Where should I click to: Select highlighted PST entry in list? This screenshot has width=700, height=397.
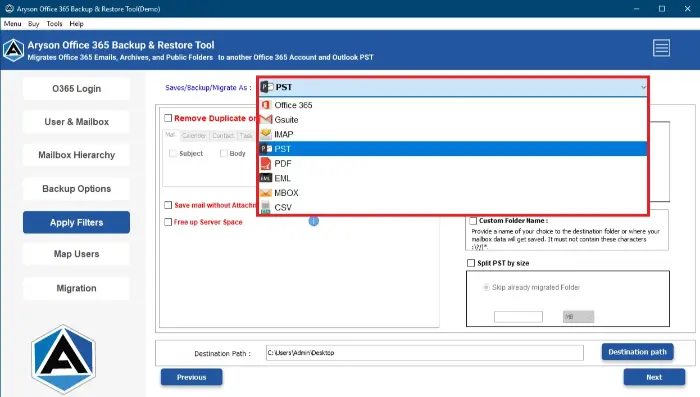[x=453, y=149]
